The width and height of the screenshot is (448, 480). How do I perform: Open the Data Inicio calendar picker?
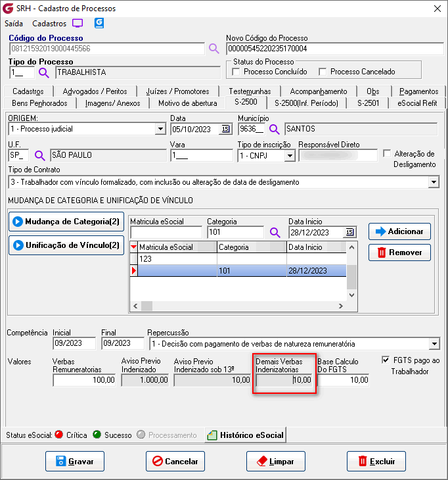349,232
